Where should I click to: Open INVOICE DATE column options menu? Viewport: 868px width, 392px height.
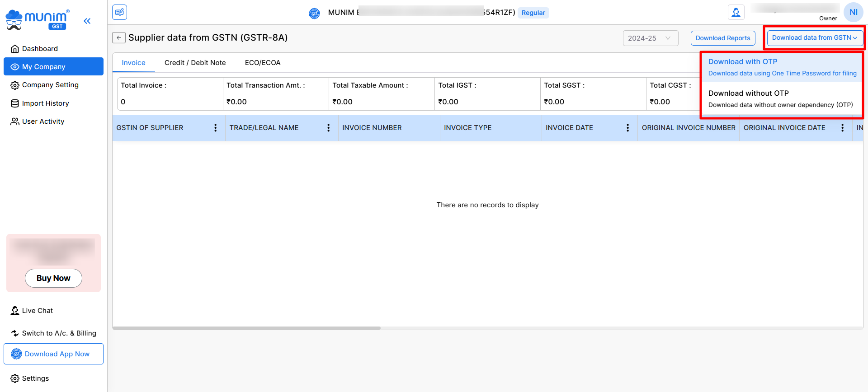(627, 128)
